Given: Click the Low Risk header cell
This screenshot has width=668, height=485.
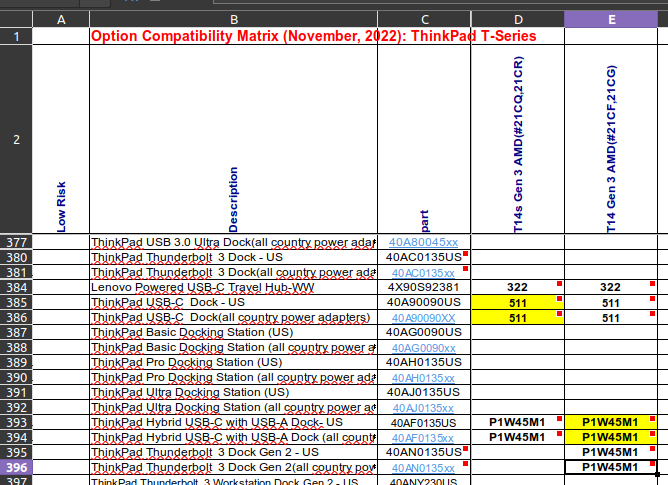Looking at the screenshot, I should tap(61, 139).
